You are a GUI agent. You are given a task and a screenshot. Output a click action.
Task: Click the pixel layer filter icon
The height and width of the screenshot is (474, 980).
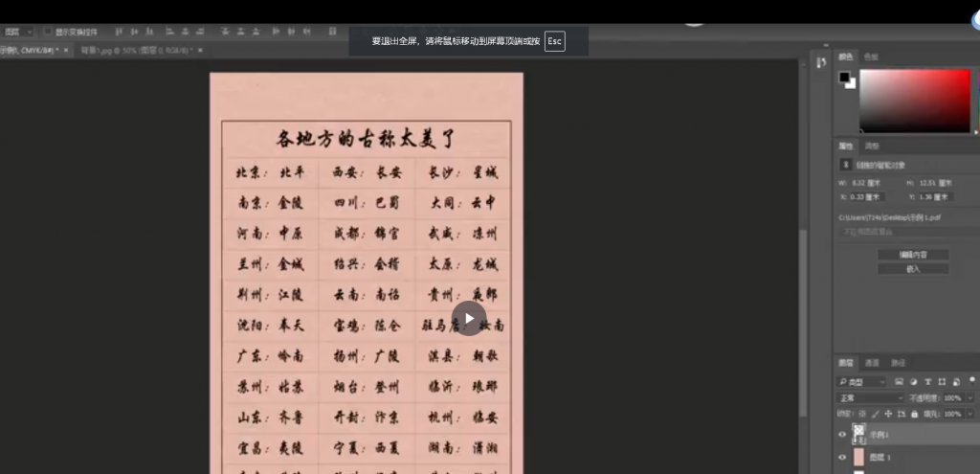coord(899,381)
